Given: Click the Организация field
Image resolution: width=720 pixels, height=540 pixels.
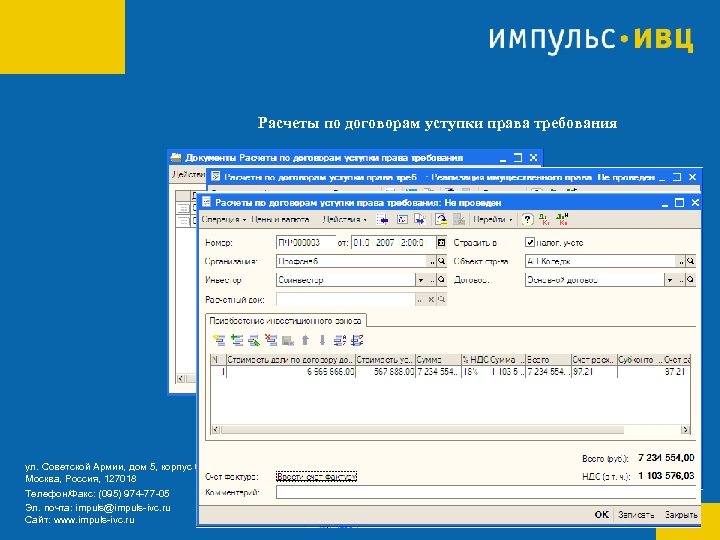Looking at the screenshot, I should pyautogui.click(x=352, y=261).
